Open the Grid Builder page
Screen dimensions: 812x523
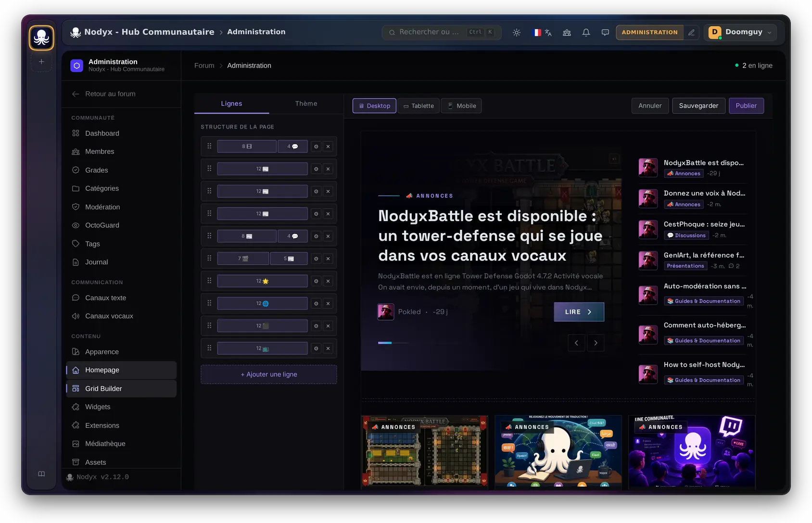coord(121,388)
